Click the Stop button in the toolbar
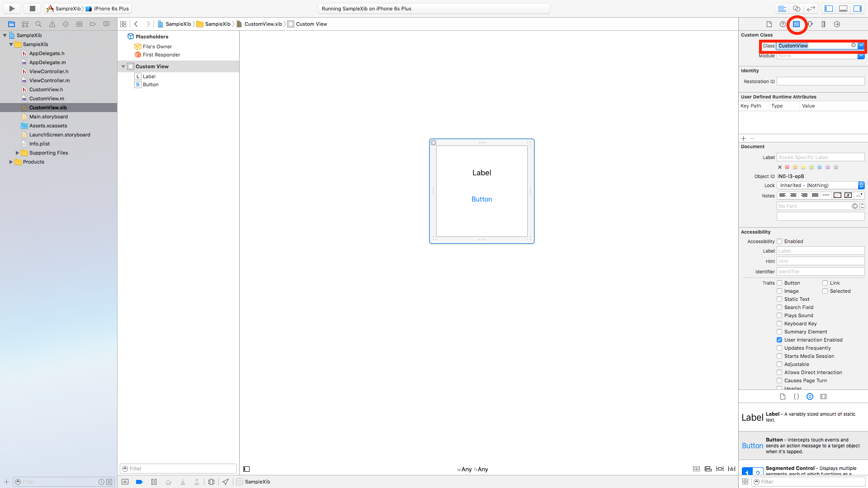Viewport: 868px width, 488px height. [x=32, y=8]
